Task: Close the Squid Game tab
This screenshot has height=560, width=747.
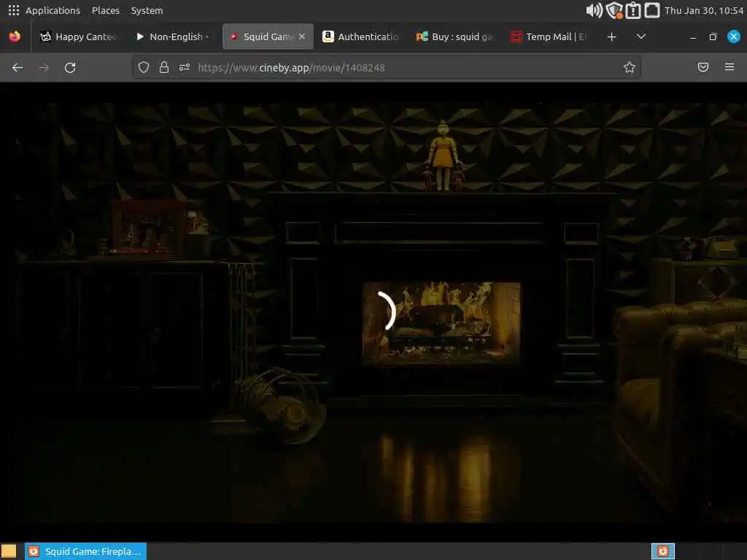Action: 301,36
